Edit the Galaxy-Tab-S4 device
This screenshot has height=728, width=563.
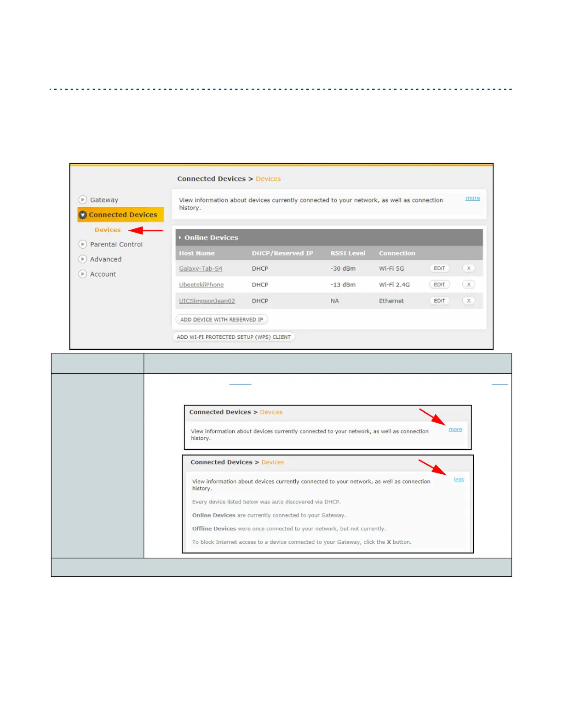point(439,268)
